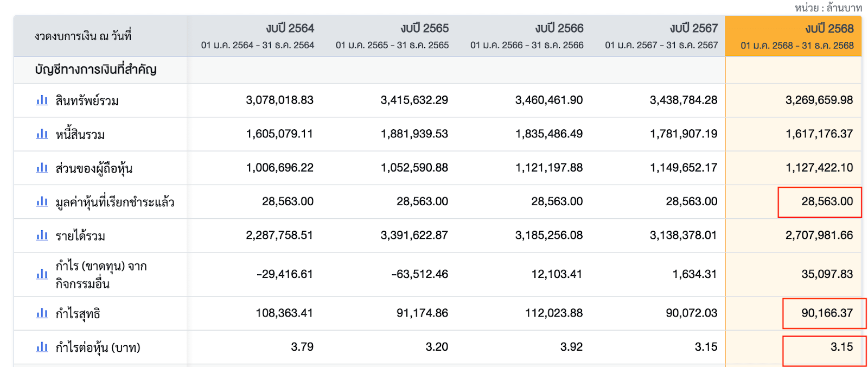Click the งบปี 2566 column header
Screen dimensions: 868x367
coord(559,28)
